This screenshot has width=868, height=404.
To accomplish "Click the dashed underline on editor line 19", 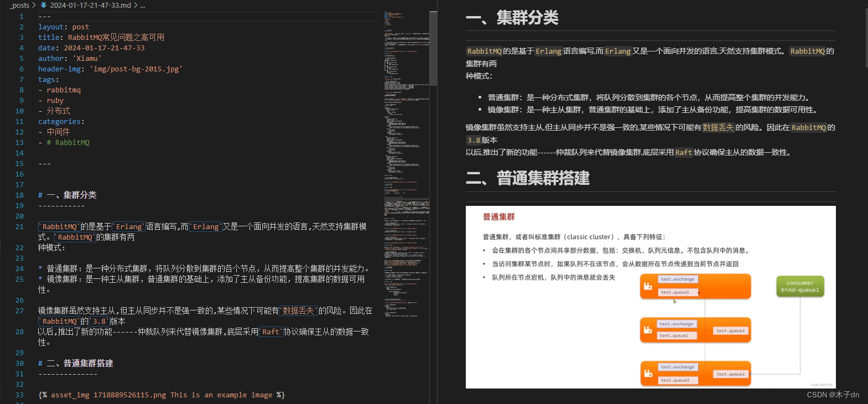I will (x=61, y=205).
